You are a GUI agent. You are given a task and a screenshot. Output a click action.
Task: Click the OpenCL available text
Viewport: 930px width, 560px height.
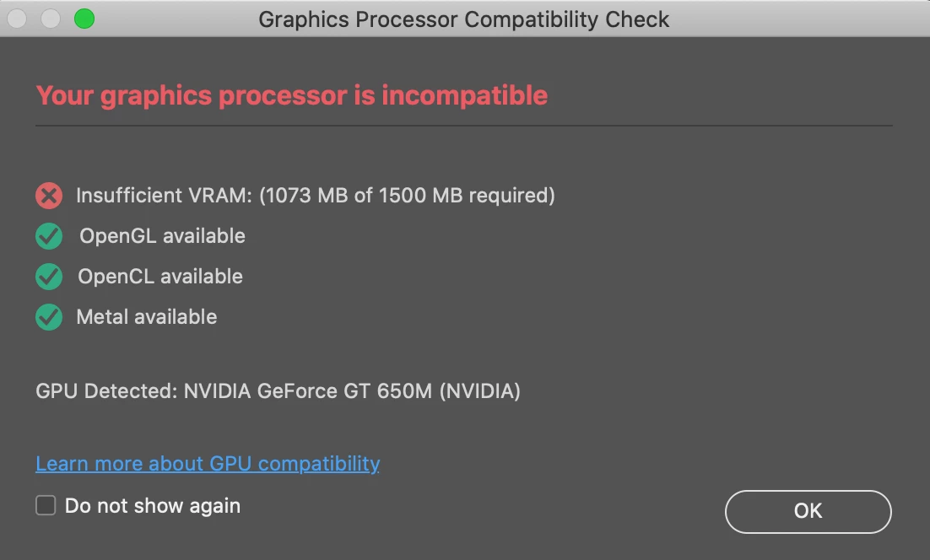pyautogui.click(x=160, y=277)
